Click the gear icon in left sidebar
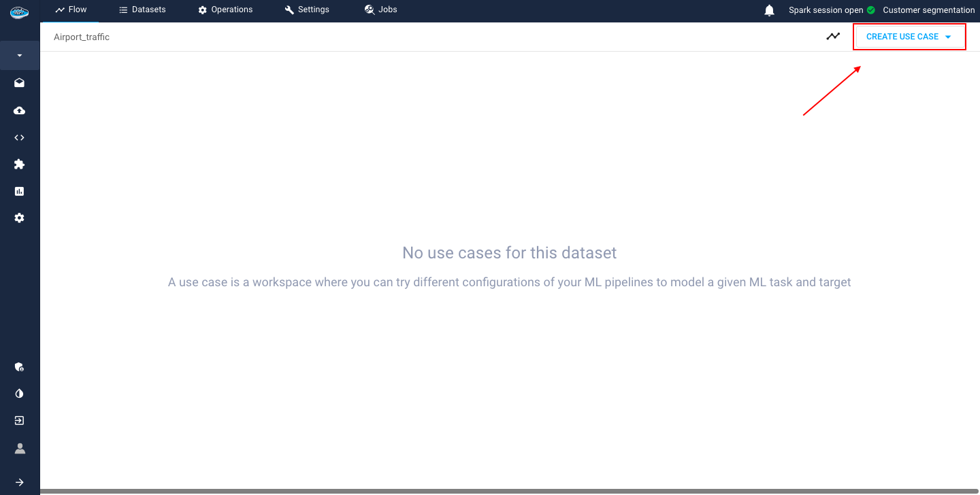The height and width of the screenshot is (495, 980). [x=20, y=218]
